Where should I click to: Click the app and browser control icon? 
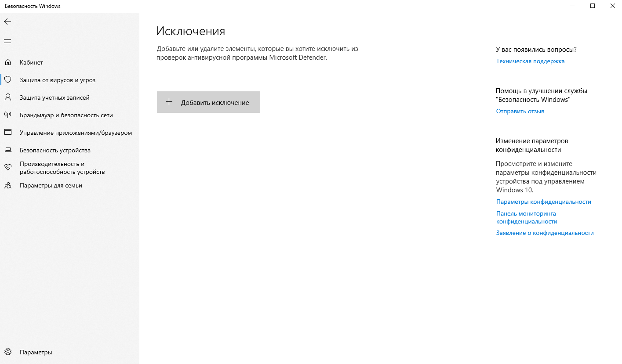(x=7, y=133)
